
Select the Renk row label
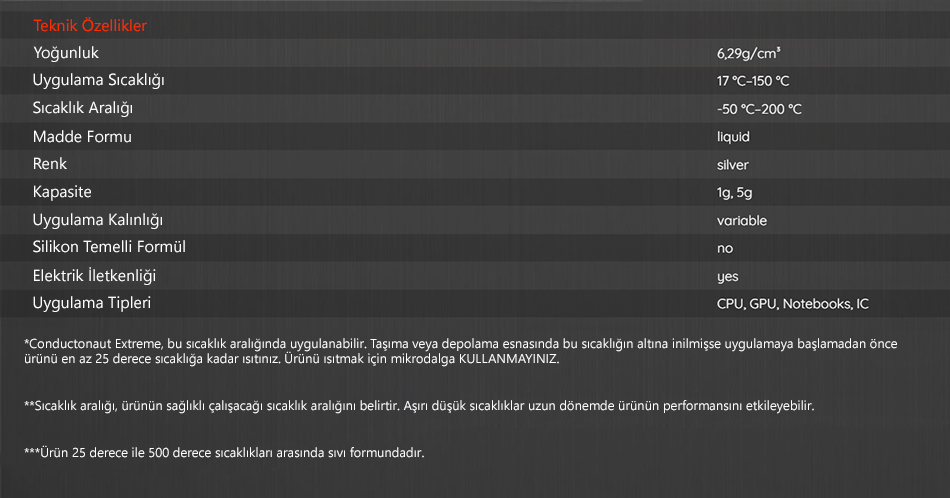(50, 164)
